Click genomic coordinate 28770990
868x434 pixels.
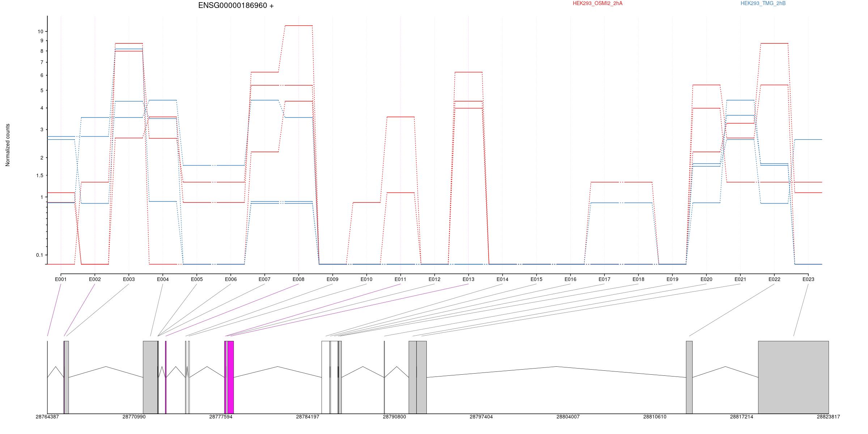click(x=134, y=417)
